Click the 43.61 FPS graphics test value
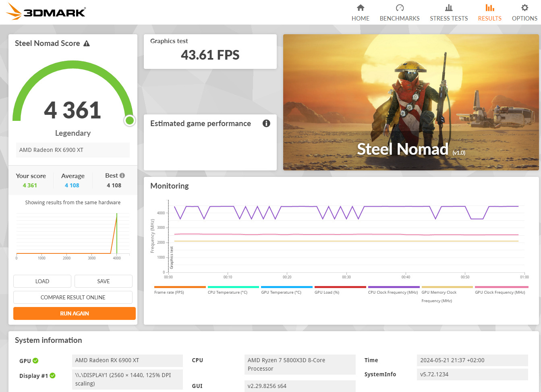Image resolution: width=541 pixels, height=392 pixels. tap(210, 55)
